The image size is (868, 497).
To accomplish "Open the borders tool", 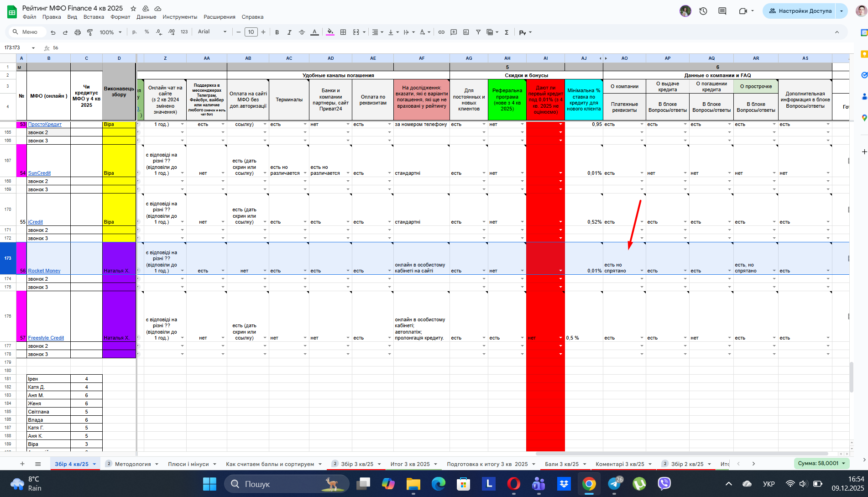I will point(343,32).
